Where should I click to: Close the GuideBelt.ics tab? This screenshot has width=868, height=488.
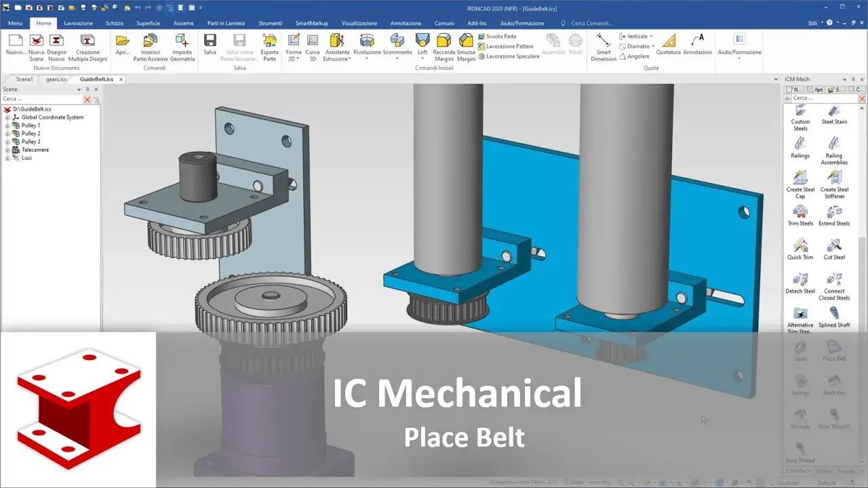pos(121,79)
